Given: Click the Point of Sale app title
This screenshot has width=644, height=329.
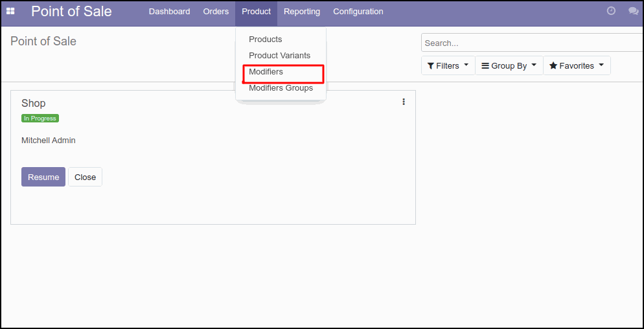Looking at the screenshot, I should 71,11.
